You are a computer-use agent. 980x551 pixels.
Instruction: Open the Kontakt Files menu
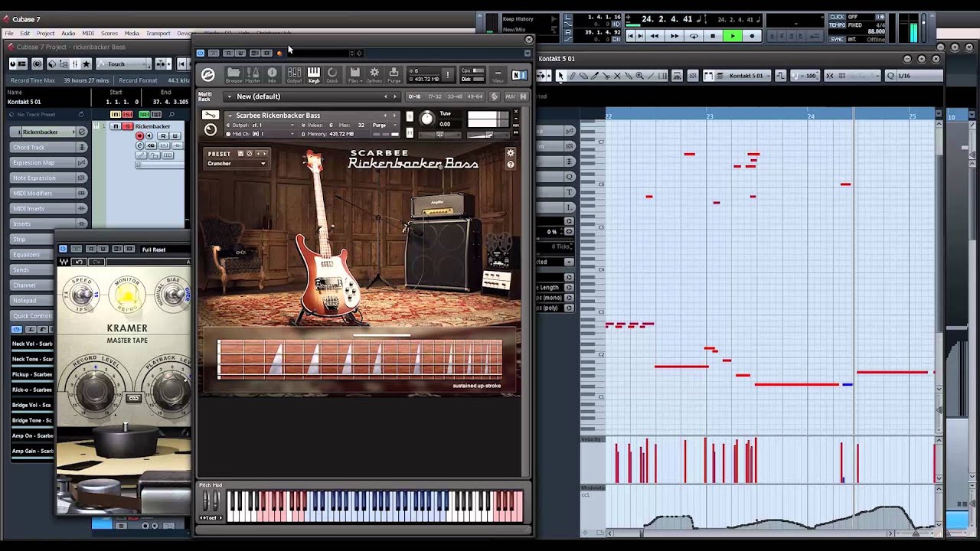tap(354, 74)
